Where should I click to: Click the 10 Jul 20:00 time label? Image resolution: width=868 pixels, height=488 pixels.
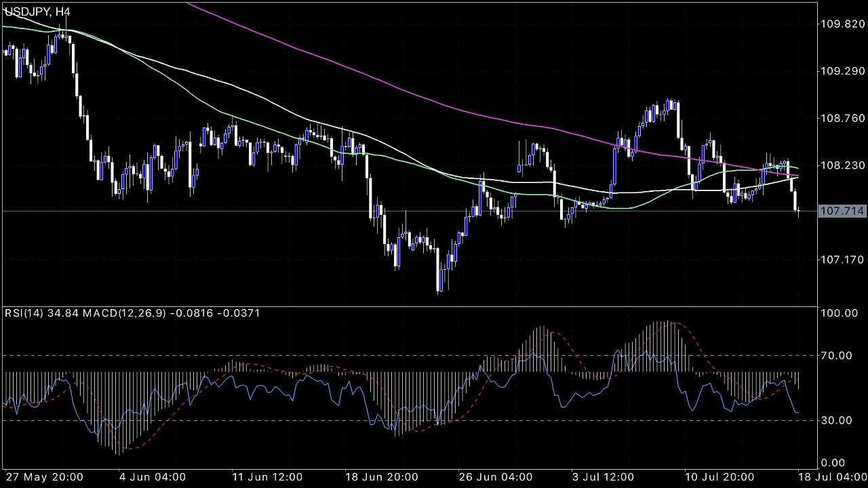[x=717, y=477]
